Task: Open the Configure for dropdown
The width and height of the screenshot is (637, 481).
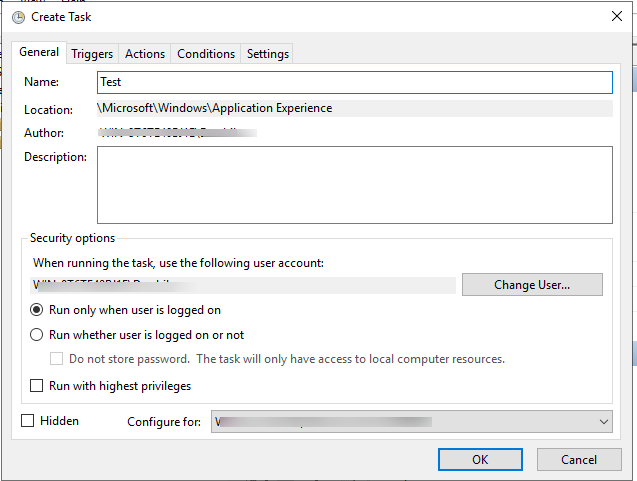Action: pos(412,422)
